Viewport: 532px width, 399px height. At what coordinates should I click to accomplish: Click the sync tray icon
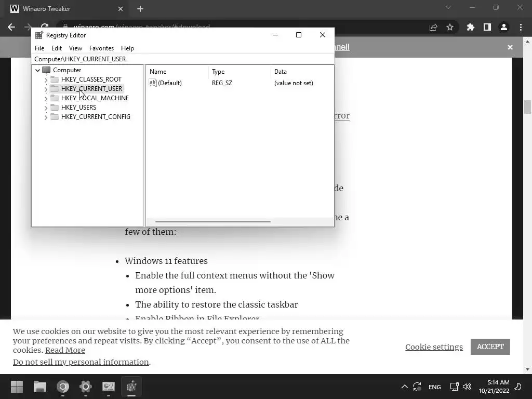pos(417,387)
